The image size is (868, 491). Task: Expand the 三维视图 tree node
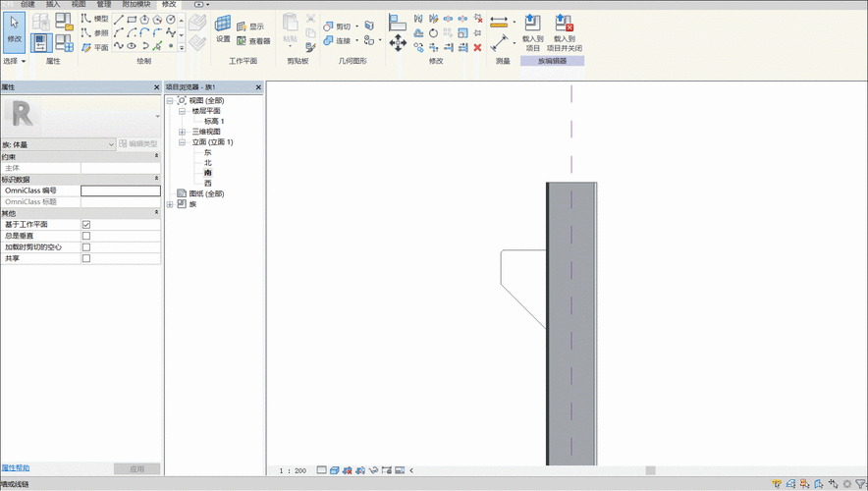pos(182,132)
